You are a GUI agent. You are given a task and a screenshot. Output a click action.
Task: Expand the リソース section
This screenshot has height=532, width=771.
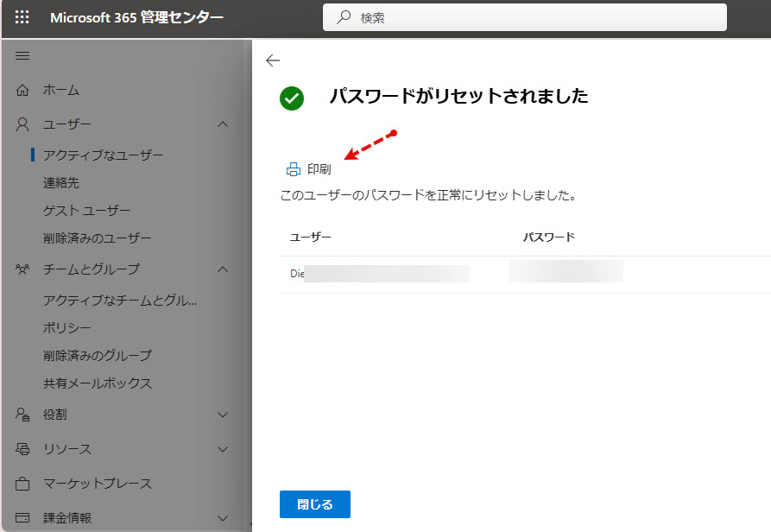coord(222,449)
